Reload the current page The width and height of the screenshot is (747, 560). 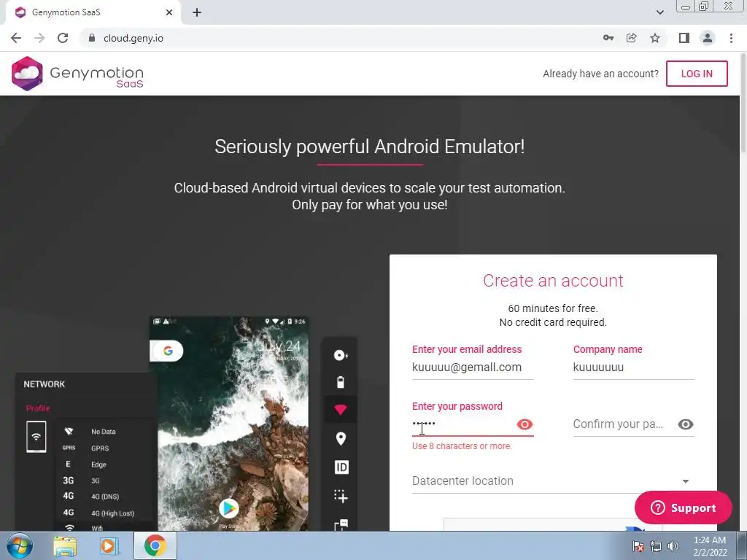click(x=63, y=38)
